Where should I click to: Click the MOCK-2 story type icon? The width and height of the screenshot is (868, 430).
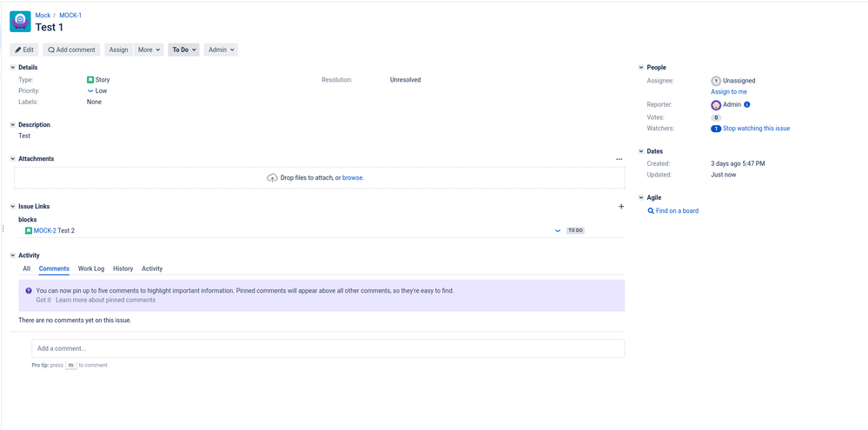[x=29, y=231]
